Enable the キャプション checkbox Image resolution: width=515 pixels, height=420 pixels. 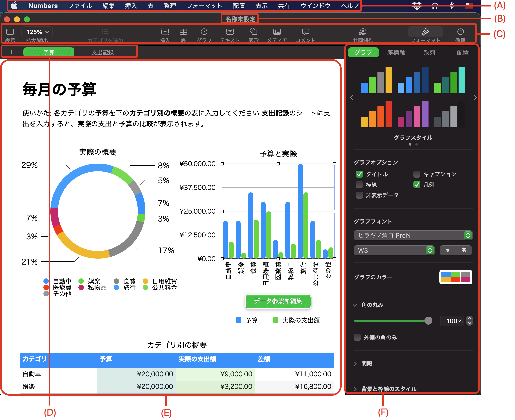[417, 174]
